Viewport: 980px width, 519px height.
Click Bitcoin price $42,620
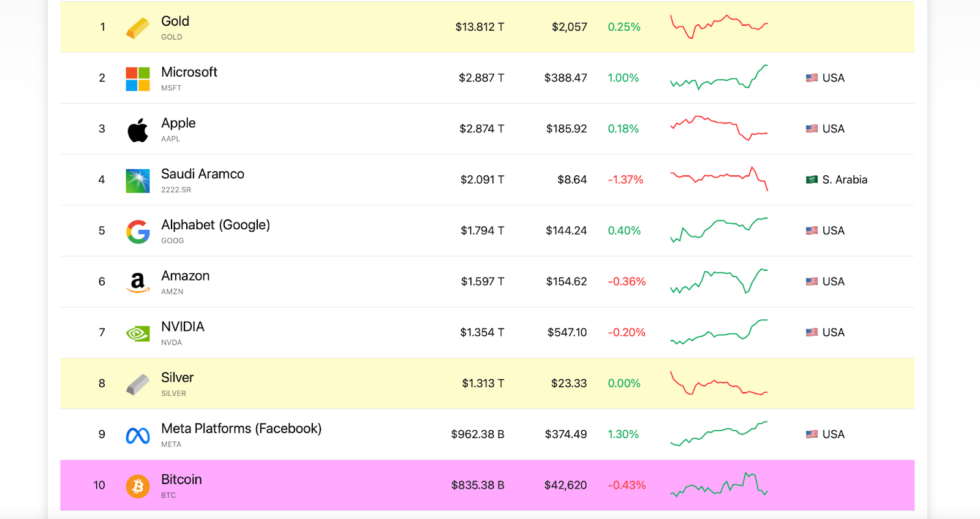[x=565, y=485]
